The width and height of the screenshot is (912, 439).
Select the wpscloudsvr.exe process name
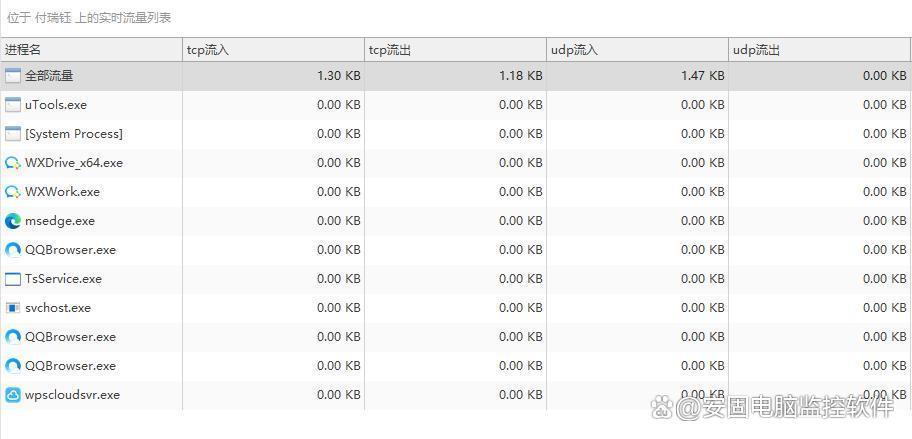click(73, 395)
